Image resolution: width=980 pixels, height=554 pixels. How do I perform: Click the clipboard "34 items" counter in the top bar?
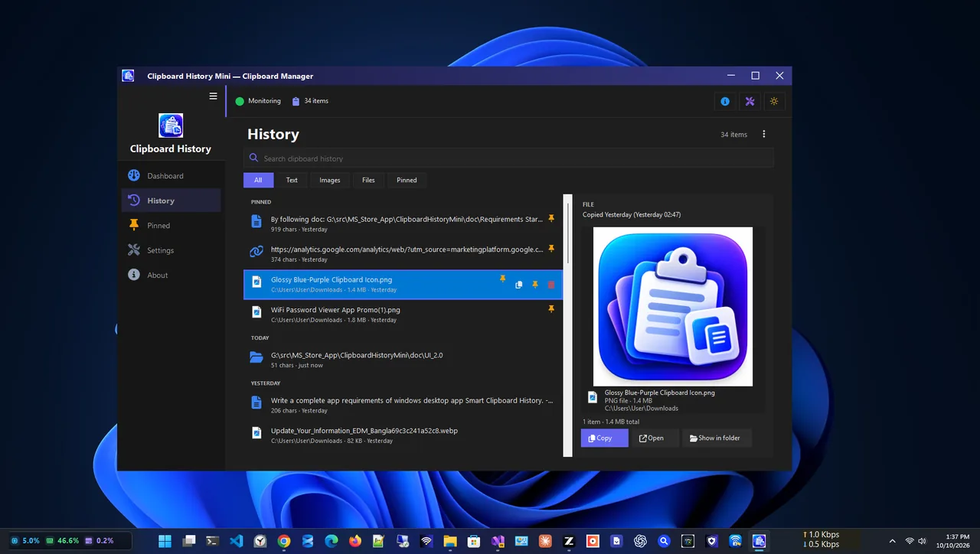click(310, 101)
